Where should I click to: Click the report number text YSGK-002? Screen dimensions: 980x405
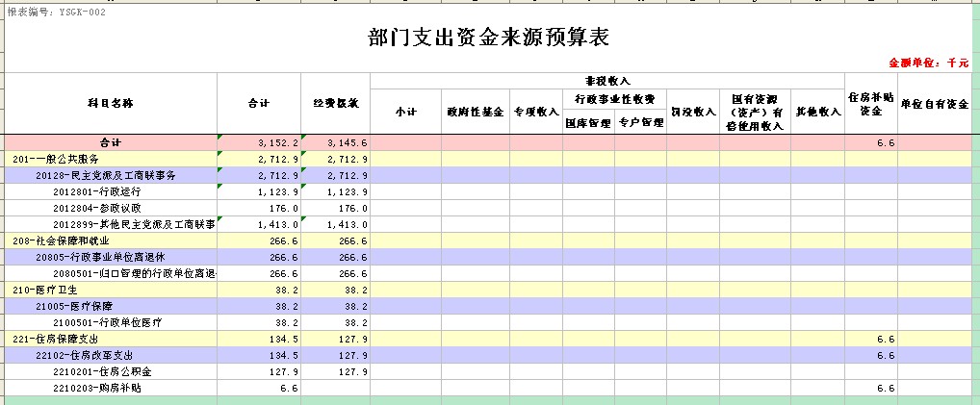(83, 12)
